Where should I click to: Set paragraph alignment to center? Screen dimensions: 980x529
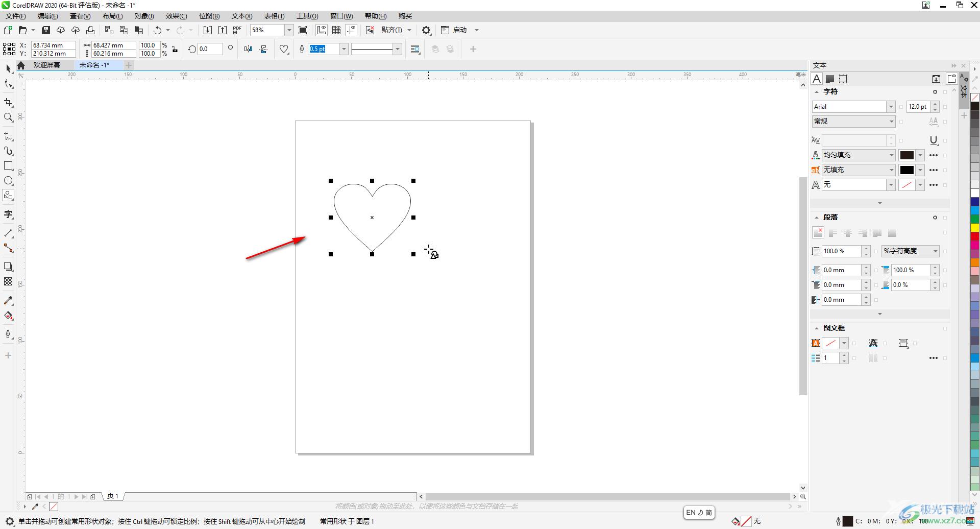coord(847,232)
